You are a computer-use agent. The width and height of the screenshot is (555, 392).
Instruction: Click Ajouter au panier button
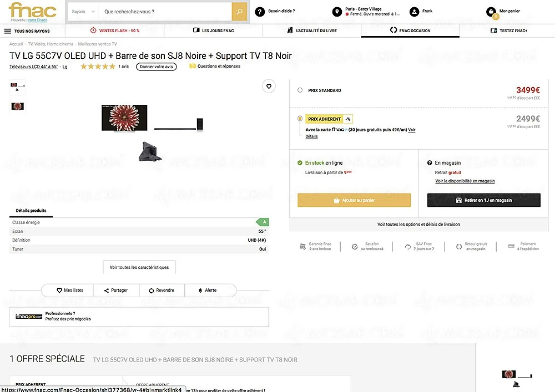click(354, 200)
